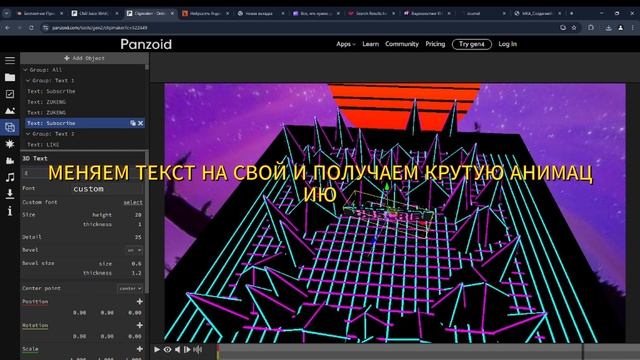Open the Apps menu
The height and width of the screenshot is (360, 640).
click(x=346, y=44)
